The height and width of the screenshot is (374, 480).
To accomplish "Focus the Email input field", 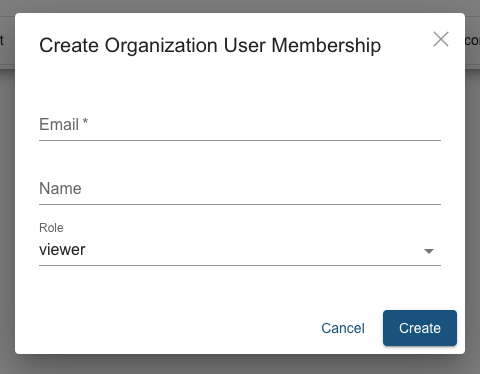I will coord(240,125).
